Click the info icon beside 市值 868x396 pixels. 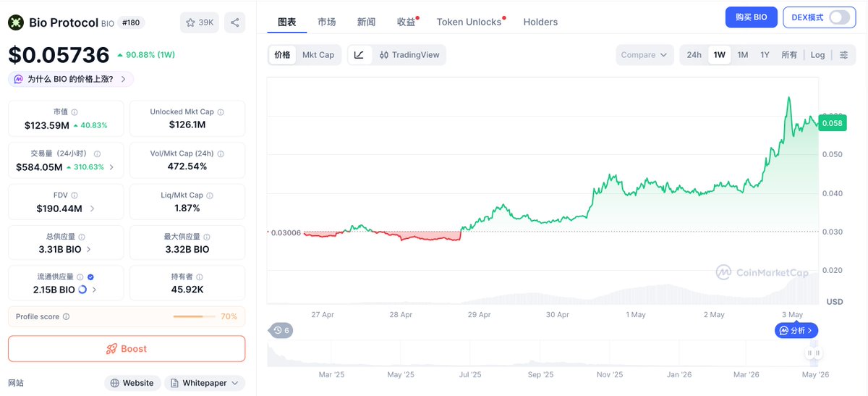pos(75,112)
